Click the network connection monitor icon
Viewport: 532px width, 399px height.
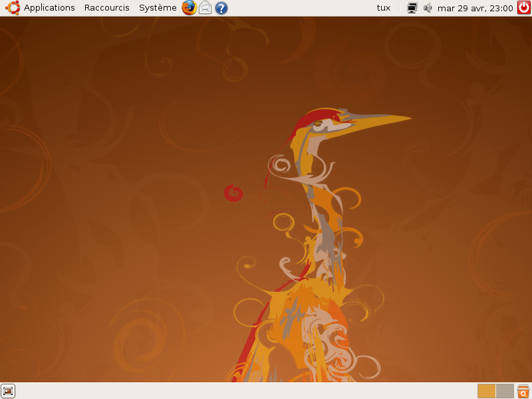[412, 8]
